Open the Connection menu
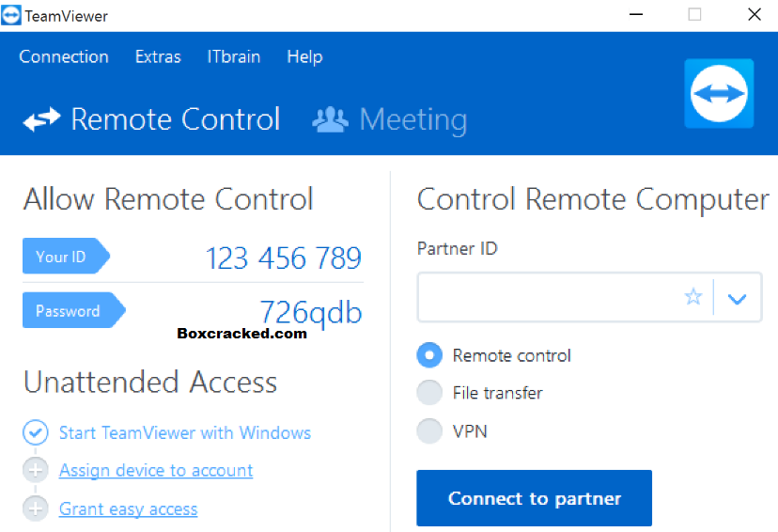The image size is (778, 532). (64, 56)
